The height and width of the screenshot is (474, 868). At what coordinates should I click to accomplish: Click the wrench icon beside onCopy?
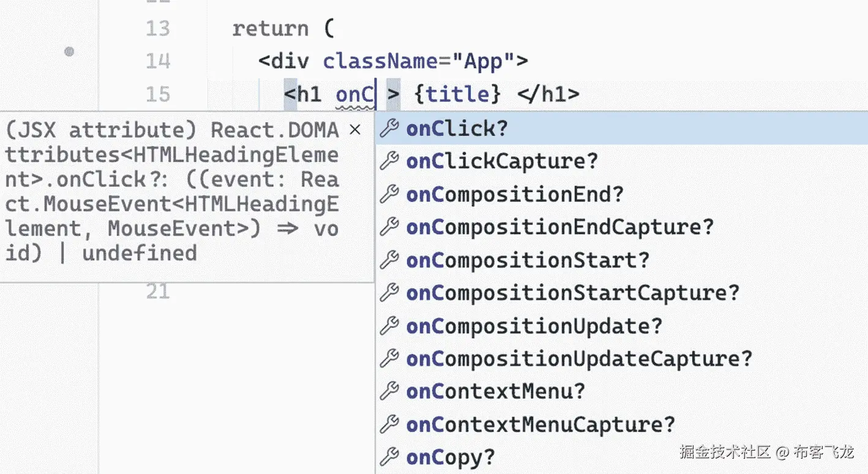[x=390, y=457]
